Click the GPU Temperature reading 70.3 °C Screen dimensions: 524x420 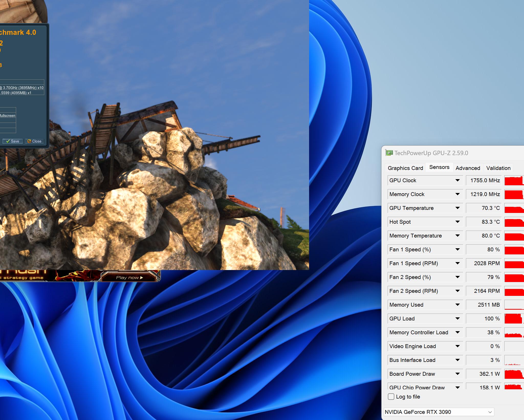click(x=484, y=208)
